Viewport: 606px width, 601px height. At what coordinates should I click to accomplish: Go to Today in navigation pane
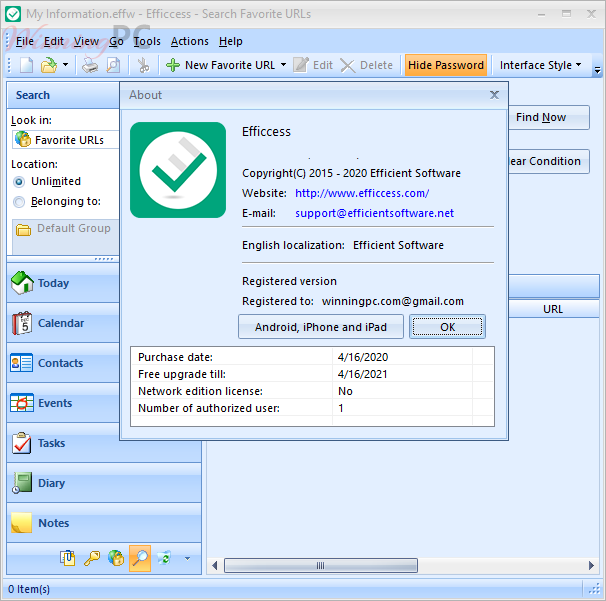[63, 283]
